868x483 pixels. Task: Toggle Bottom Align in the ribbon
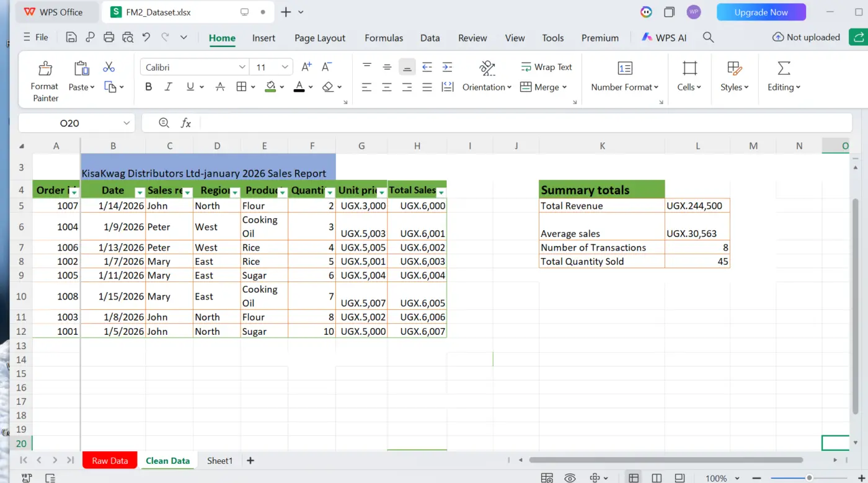407,67
